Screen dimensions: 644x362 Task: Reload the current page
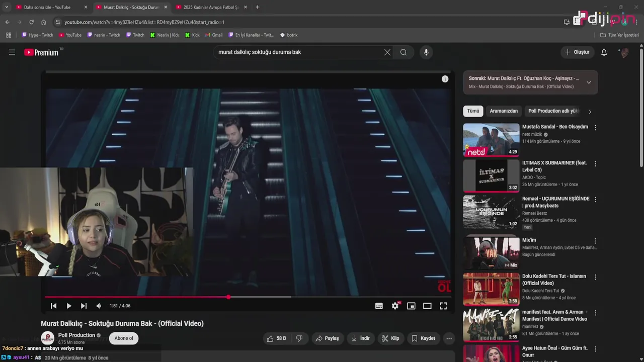(31, 22)
